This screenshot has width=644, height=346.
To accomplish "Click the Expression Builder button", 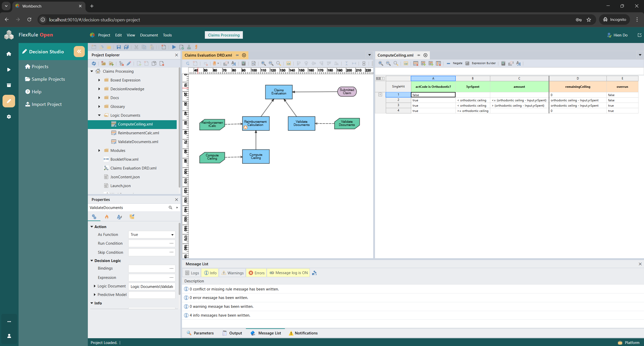I will 481,63.
